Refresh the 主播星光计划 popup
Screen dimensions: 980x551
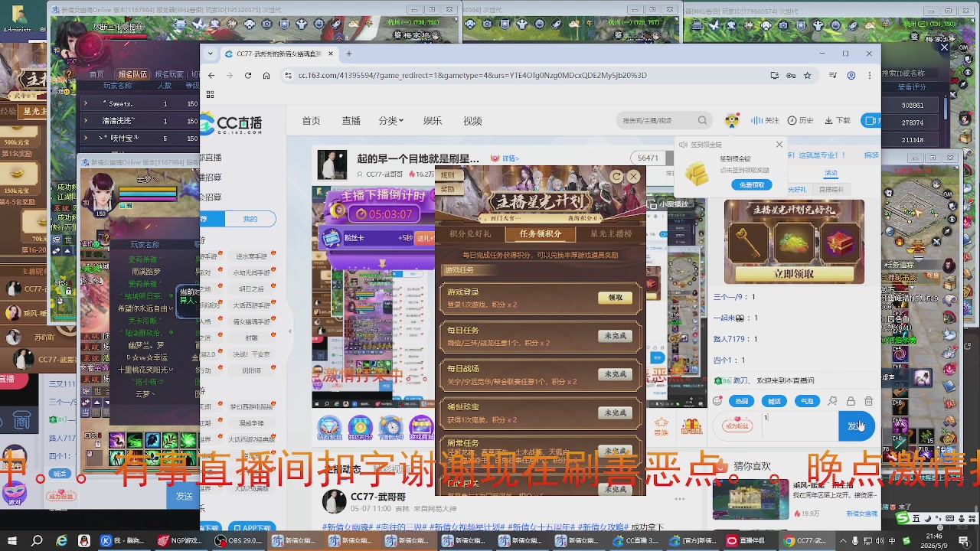pyautogui.click(x=616, y=177)
